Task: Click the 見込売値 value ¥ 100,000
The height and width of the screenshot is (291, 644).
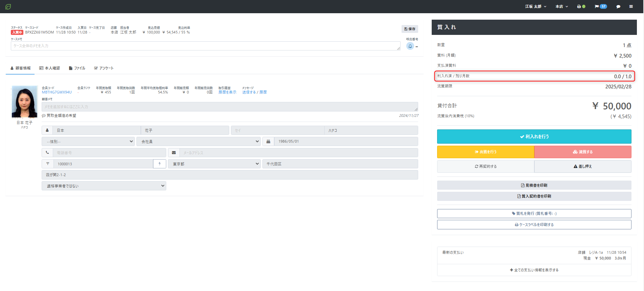Action: (x=151, y=33)
